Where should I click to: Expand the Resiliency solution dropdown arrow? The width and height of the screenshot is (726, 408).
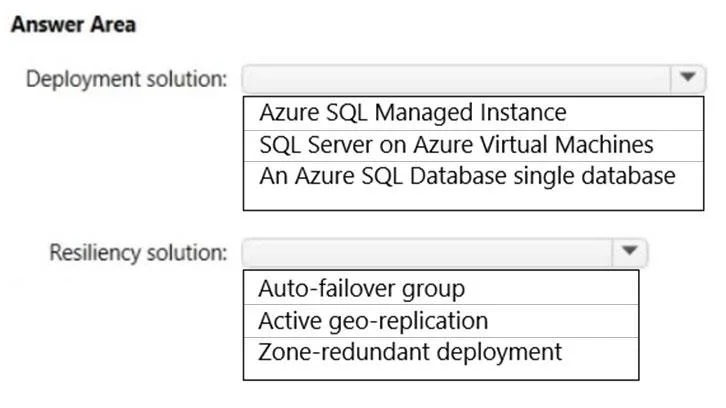[x=629, y=252]
